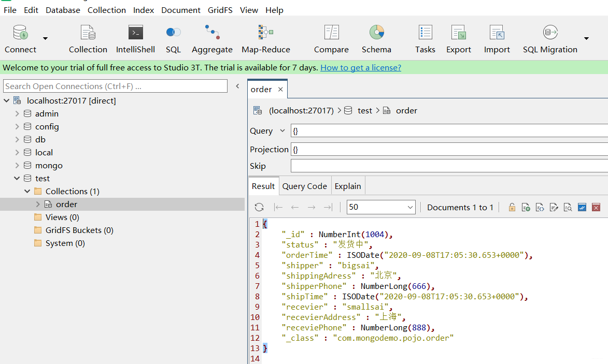Click the How to get a license link
Image resolution: width=608 pixels, height=364 pixels.
360,68
